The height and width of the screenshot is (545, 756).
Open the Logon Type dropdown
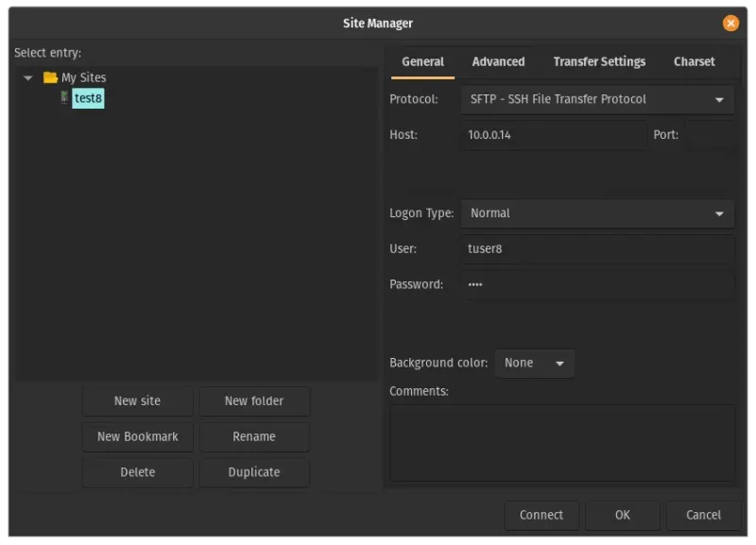click(x=597, y=213)
